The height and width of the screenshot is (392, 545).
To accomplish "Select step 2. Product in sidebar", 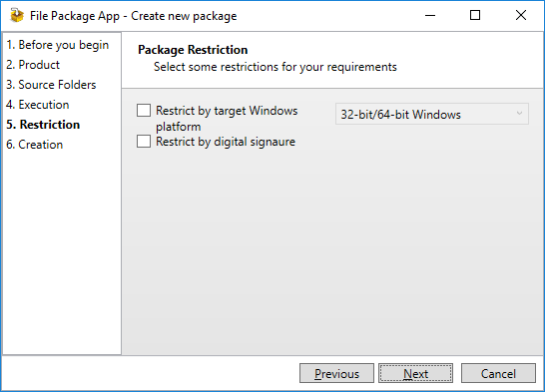I will [x=33, y=65].
